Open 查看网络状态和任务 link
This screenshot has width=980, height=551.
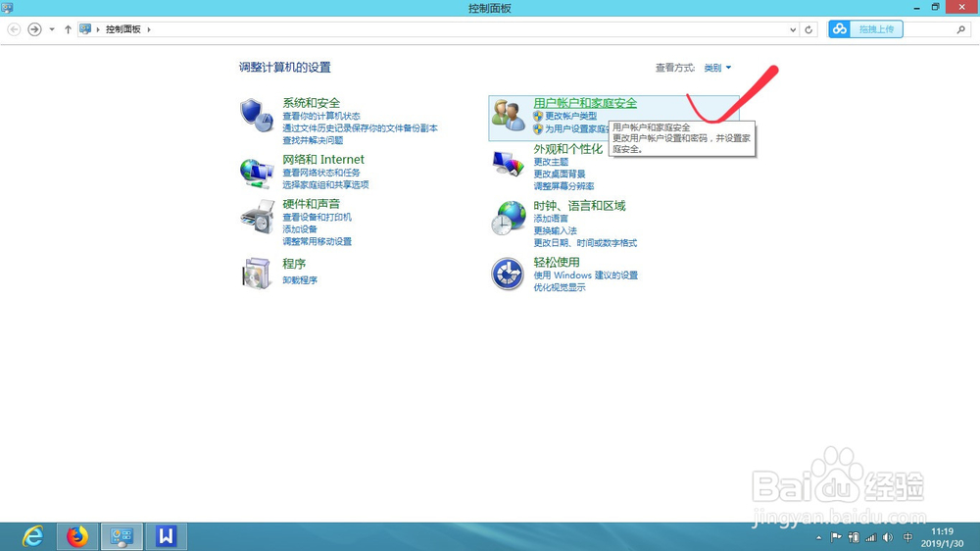pos(321,173)
